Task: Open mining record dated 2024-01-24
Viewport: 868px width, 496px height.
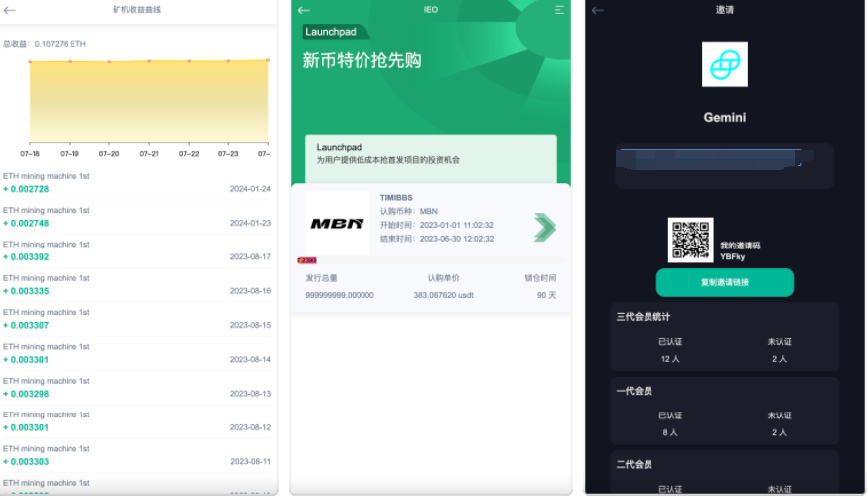Action: 136,183
